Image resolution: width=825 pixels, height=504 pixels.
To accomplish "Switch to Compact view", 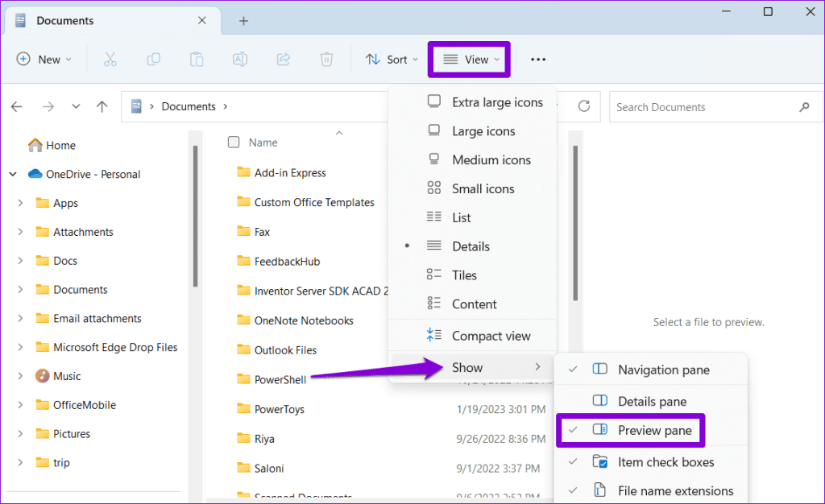I will [x=482, y=336].
